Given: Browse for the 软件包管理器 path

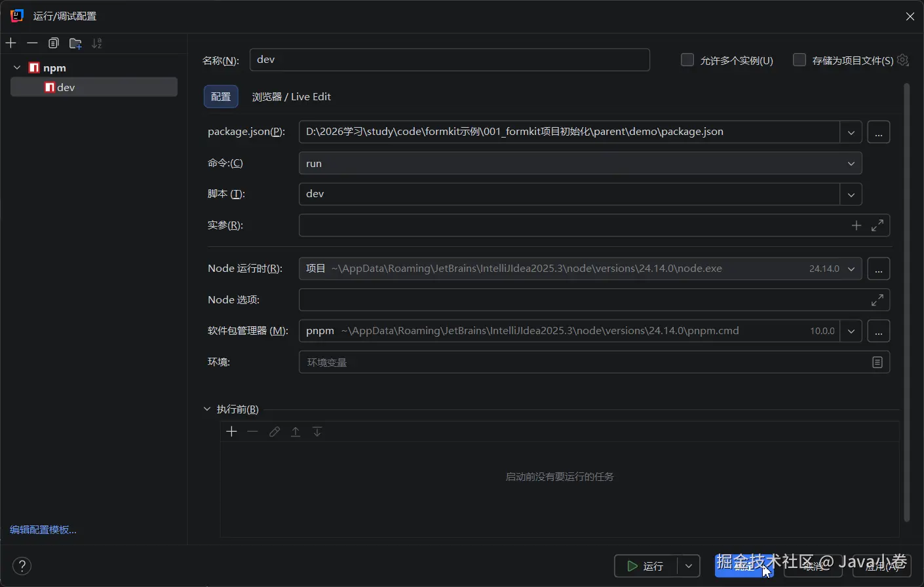Looking at the screenshot, I should point(879,331).
